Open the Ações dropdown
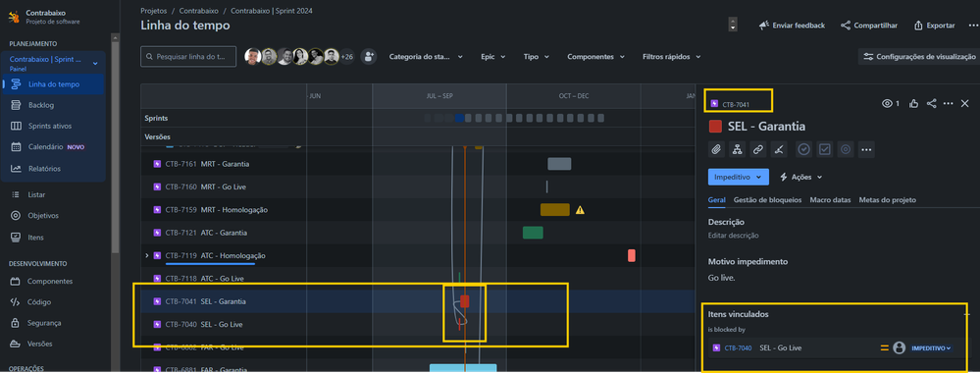Viewport: 980px width, 373px height. [x=800, y=177]
